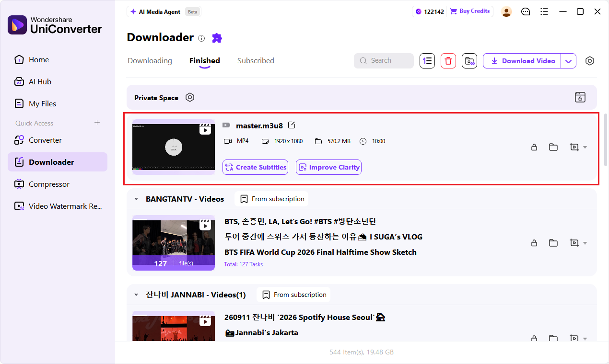Open Video Watermark Remover in sidebar
Image resolution: width=609 pixels, height=364 pixels.
(58, 206)
